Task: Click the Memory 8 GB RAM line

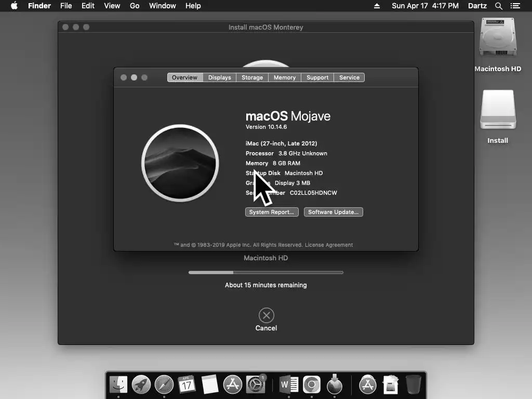Action: (x=273, y=163)
